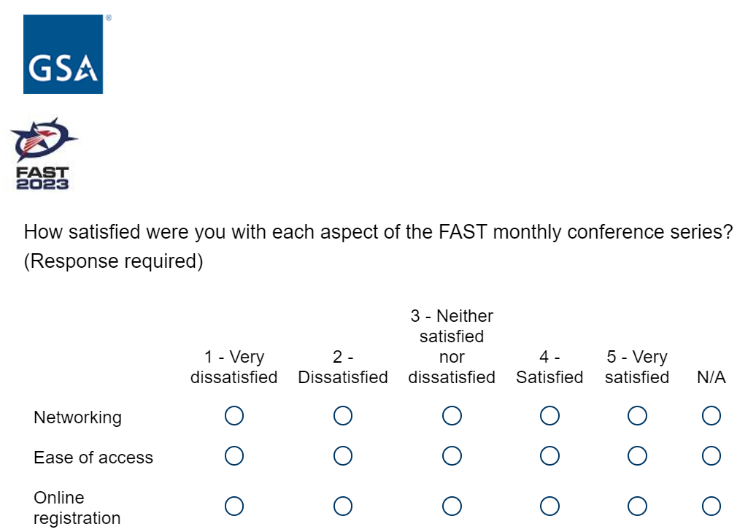Rate Ease of access as Very dissatisfied

234,456
